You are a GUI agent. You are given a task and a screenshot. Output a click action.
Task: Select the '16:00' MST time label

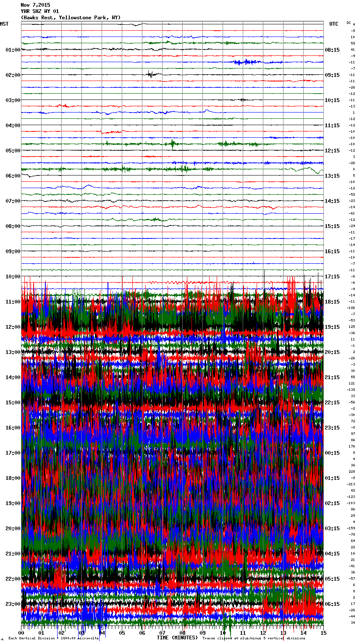[x=13, y=428]
